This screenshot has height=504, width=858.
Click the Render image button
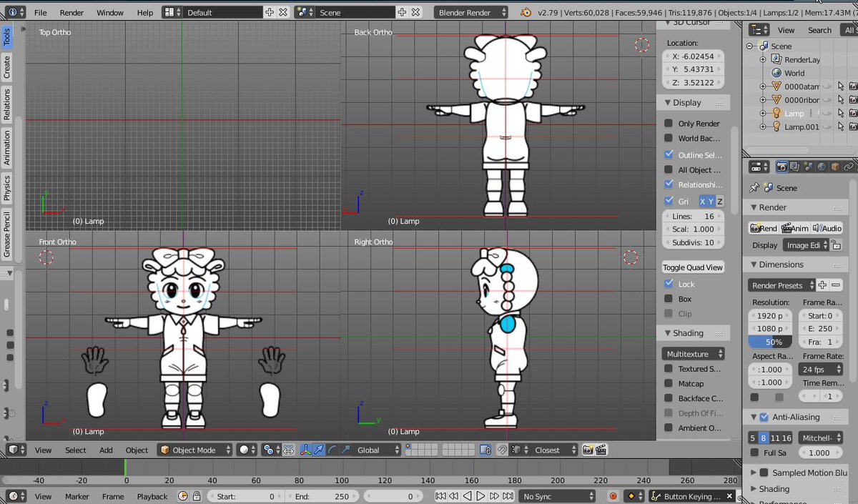pyautogui.click(x=764, y=228)
